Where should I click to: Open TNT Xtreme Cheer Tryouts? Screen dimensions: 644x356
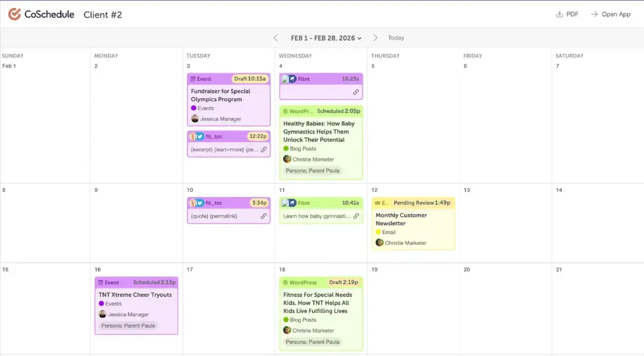click(135, 295)
